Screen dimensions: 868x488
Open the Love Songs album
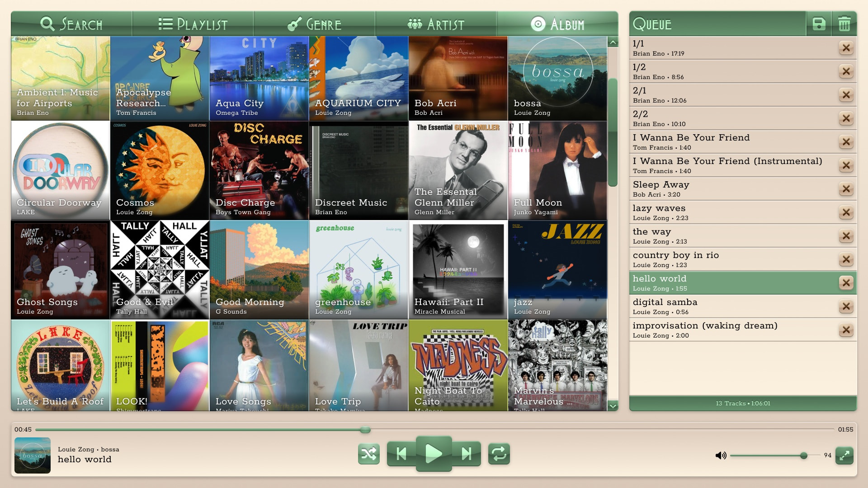pyautogui.click(x=259, y=365)
